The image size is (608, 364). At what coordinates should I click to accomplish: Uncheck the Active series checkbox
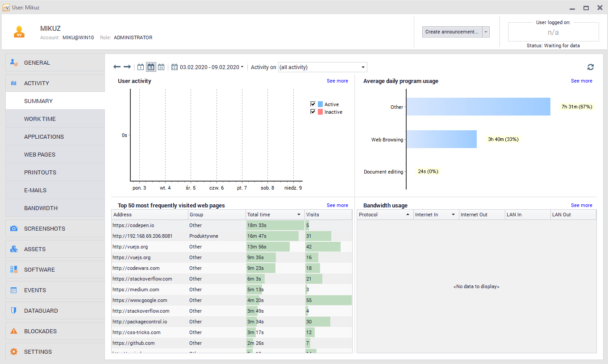[x=313, y=104]
